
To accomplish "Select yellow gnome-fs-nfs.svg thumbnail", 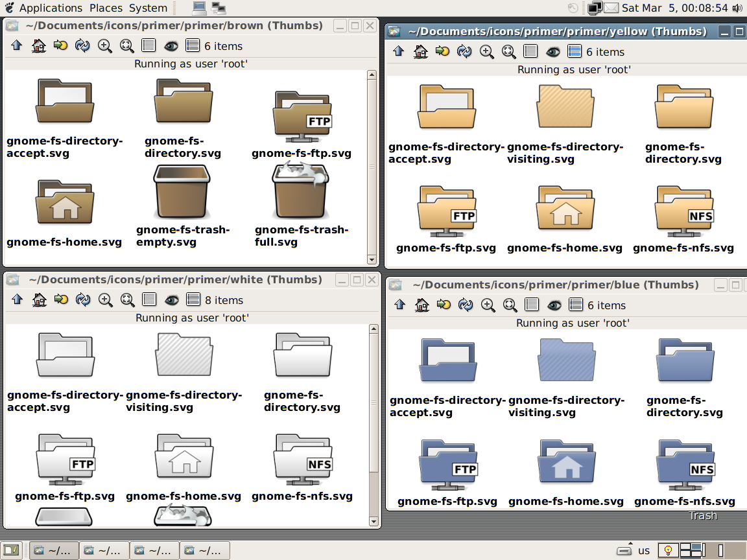I will point(683,211).
